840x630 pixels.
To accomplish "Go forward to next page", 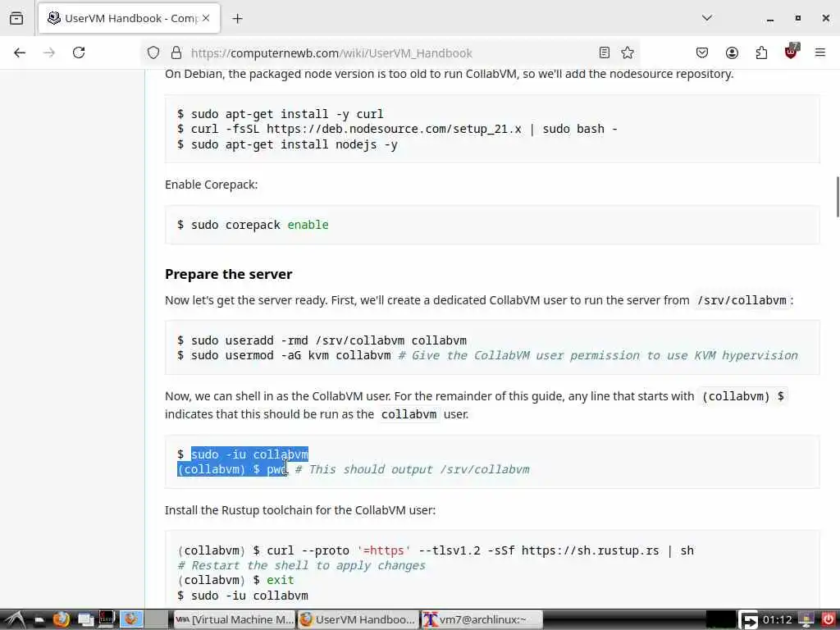I will 49,52.
